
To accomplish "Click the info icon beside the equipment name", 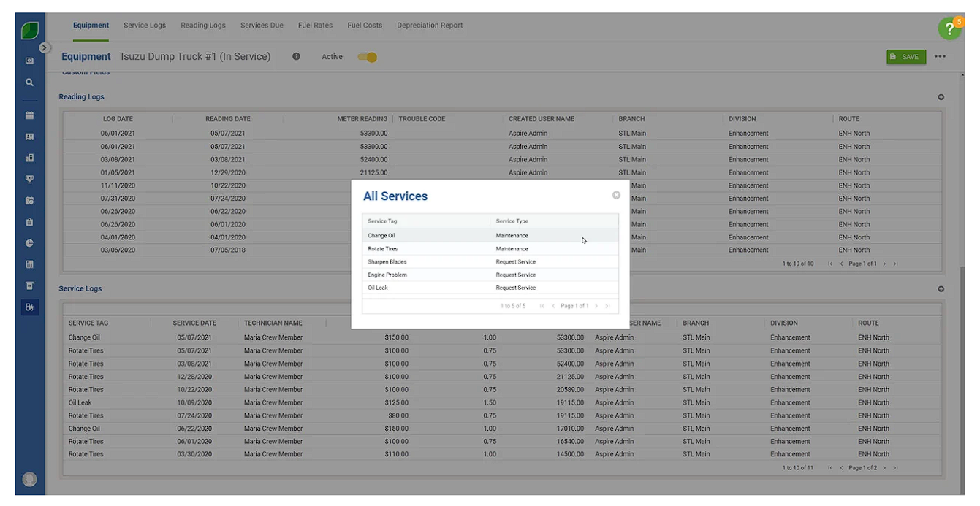I will point(296,56).
